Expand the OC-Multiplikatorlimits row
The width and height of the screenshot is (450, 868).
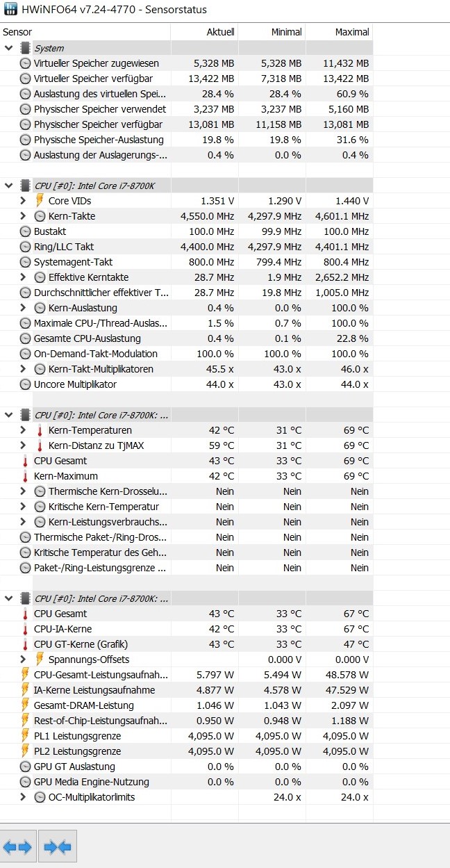click(23, 797)
